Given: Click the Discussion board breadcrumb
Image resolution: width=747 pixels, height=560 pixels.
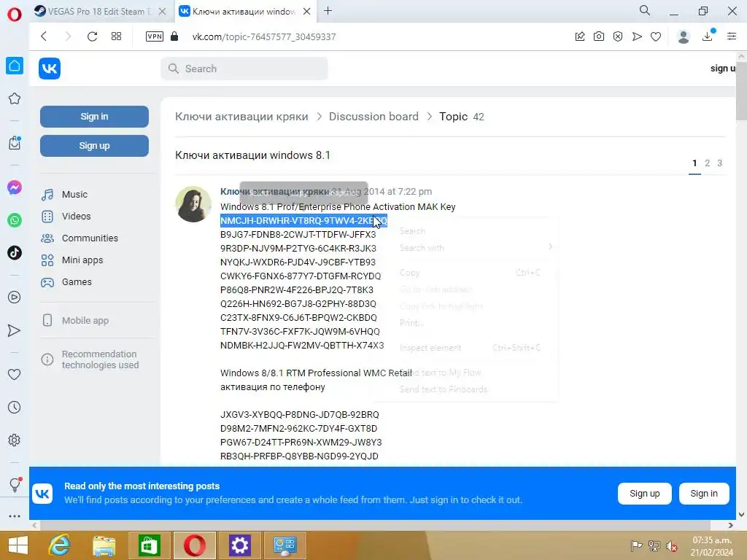Looking at the screenshot, I should (x=373, y=117).
